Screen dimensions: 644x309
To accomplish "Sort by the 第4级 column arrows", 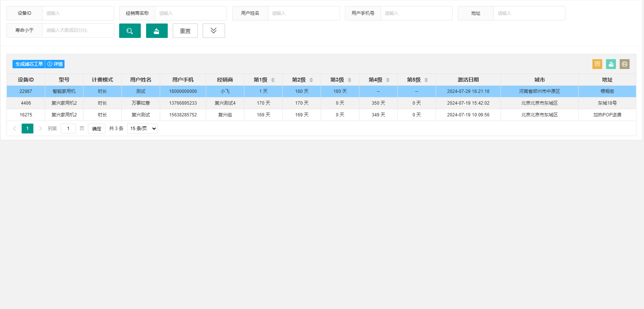I will click(x=388, y=80).
